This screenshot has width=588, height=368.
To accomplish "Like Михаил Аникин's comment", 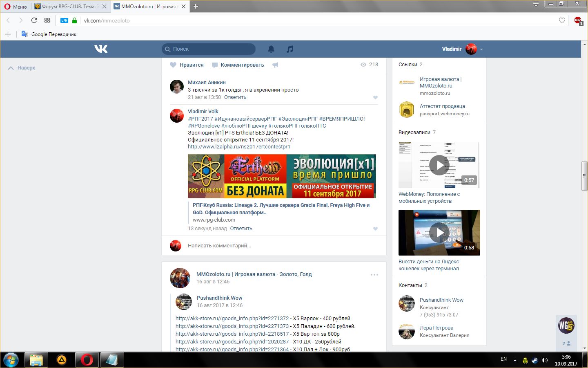I will pos(375,97).
